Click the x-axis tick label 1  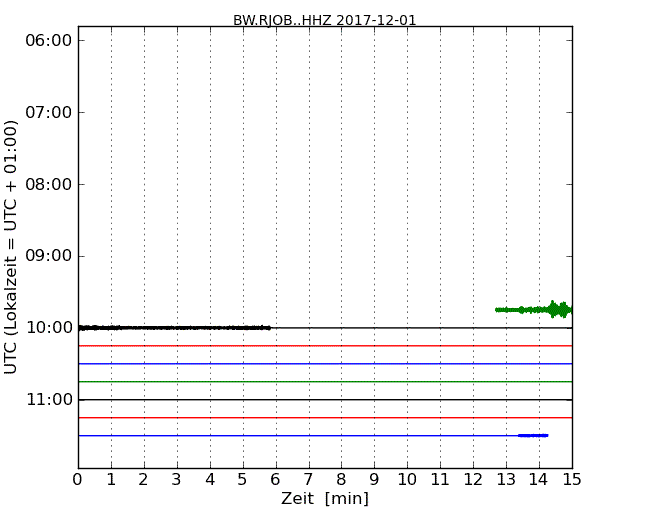(x=111, y=479)
